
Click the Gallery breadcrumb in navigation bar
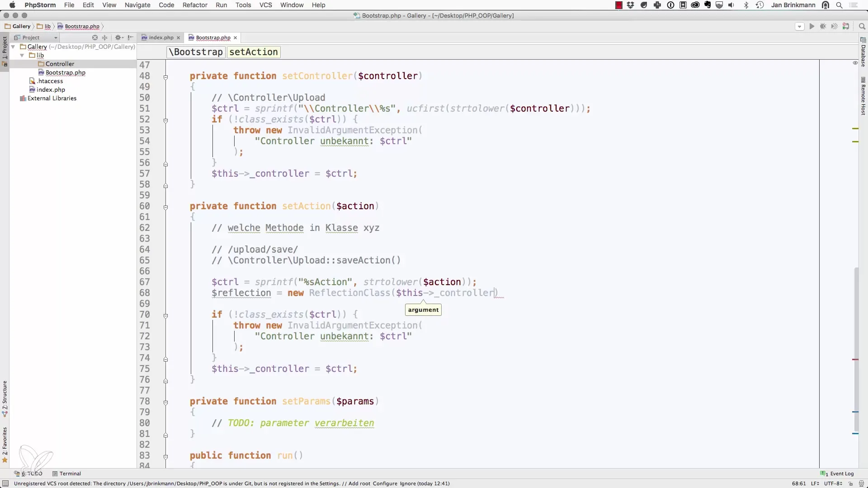coord(18,27)
